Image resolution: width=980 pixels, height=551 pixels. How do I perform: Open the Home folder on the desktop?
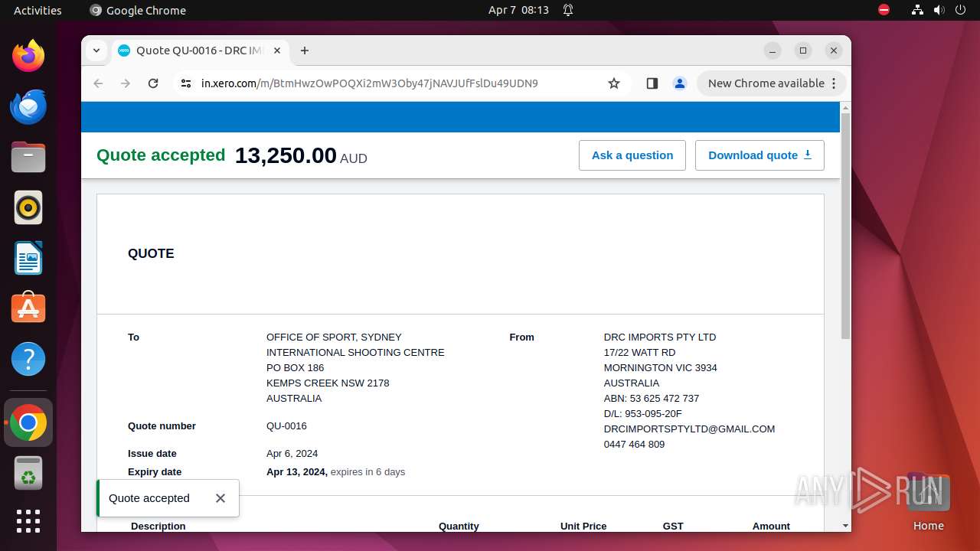[x=928, y=501]
